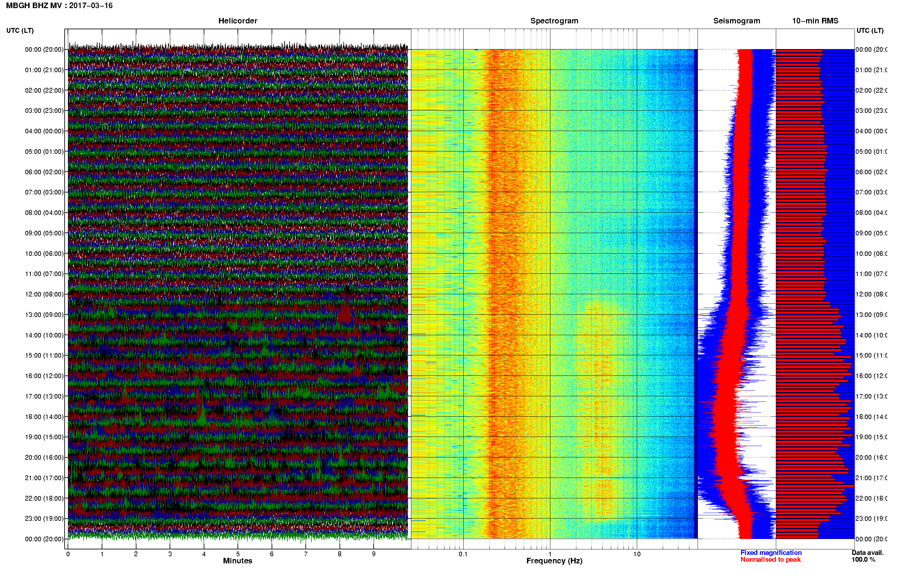Select the '21:00 (17:00)' left time label
The image size is (924, 578).
44,478
